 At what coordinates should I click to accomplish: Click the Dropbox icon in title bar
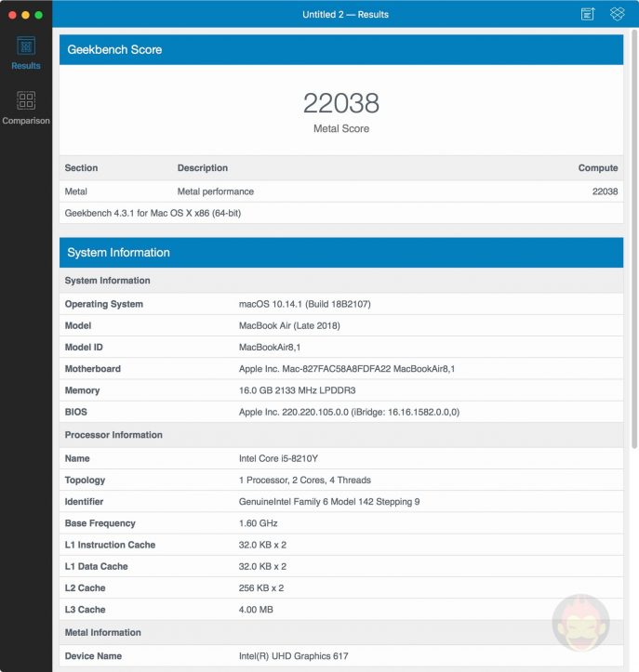(x=617, y=14)
